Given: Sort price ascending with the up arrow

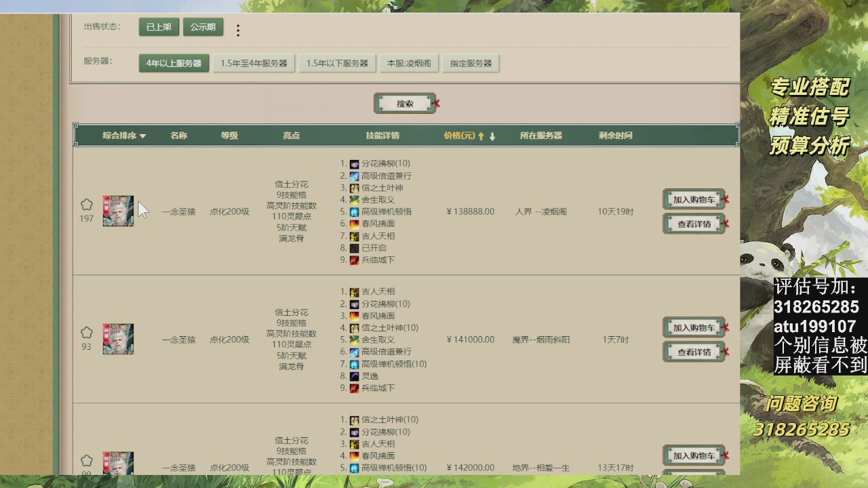Looking at the screenshot, I should [x=481, y=136].
